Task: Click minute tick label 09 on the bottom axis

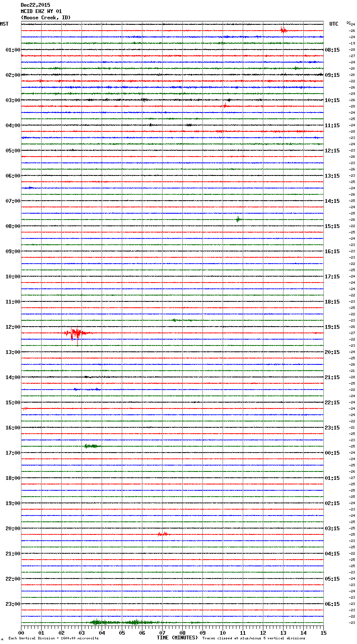Action: [x=202, y=633]
